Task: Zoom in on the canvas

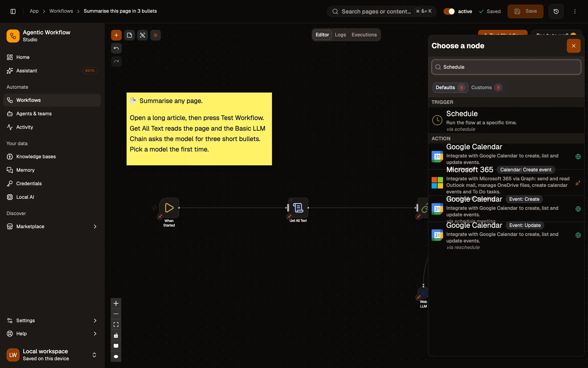Action: pos(116,303)
